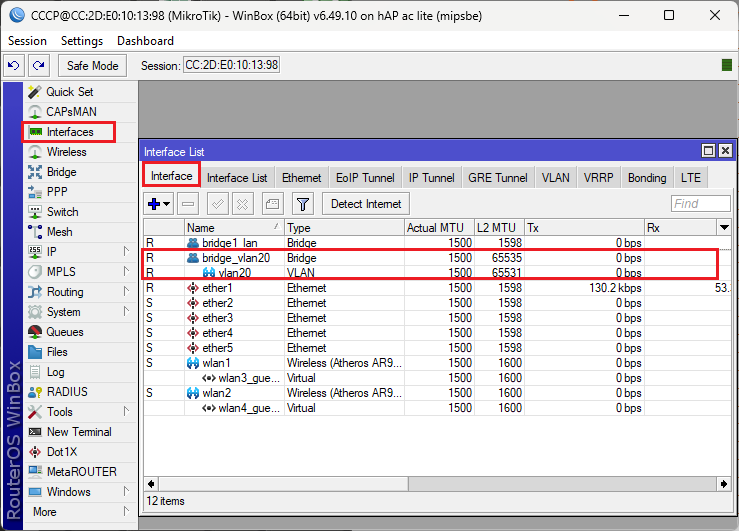Open Quick Set from sidebar
The height and width of the screenshot is (531, 739).
[x=70, y=91]
